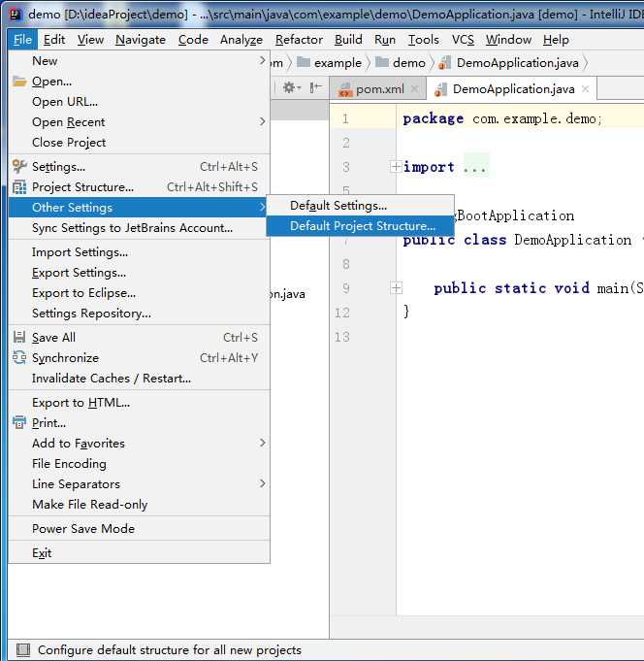Choose Exit from File menu
Image resolution: width=644 pixels, height=661 pixels.
coord(139,553)
